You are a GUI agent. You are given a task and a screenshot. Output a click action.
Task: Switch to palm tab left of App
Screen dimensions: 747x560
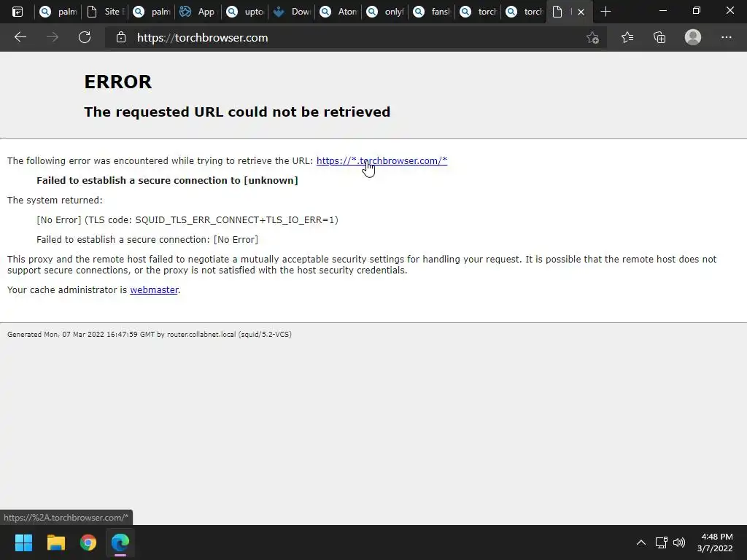[150, 12]
